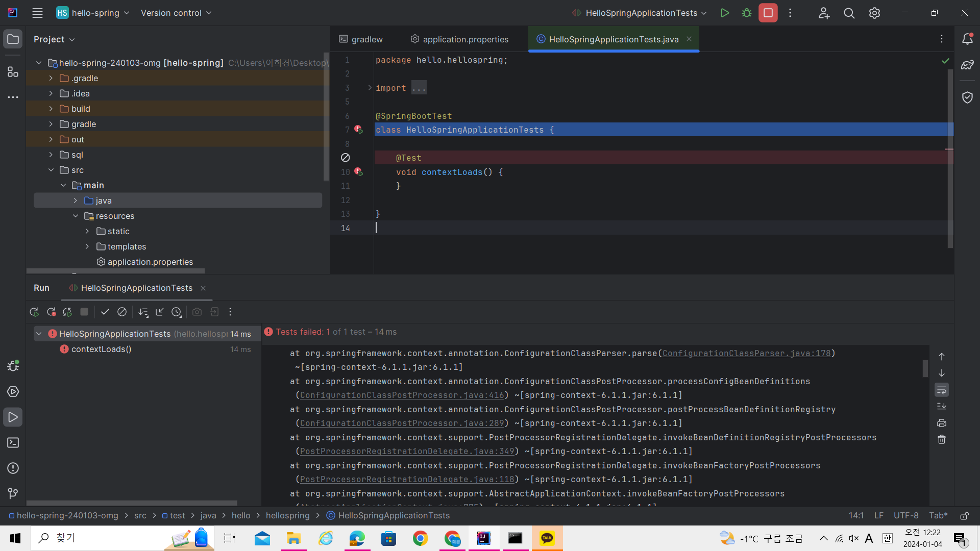980x551 pixels.
Task: Open the test history clock icon
Action: tap(177, 312)
